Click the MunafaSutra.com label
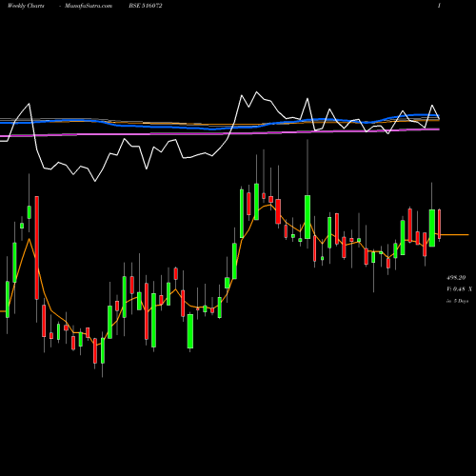The image size is (476, 476). click(89, 6)
